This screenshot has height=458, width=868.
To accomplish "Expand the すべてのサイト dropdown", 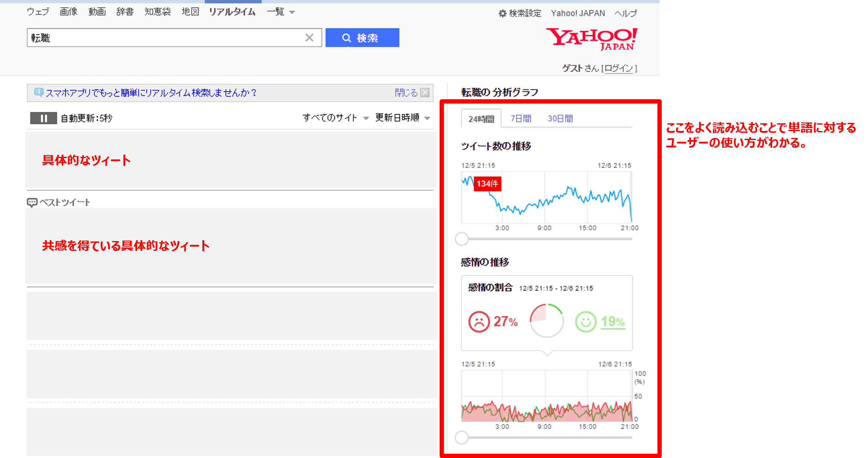I will click(x=335, y=118).
